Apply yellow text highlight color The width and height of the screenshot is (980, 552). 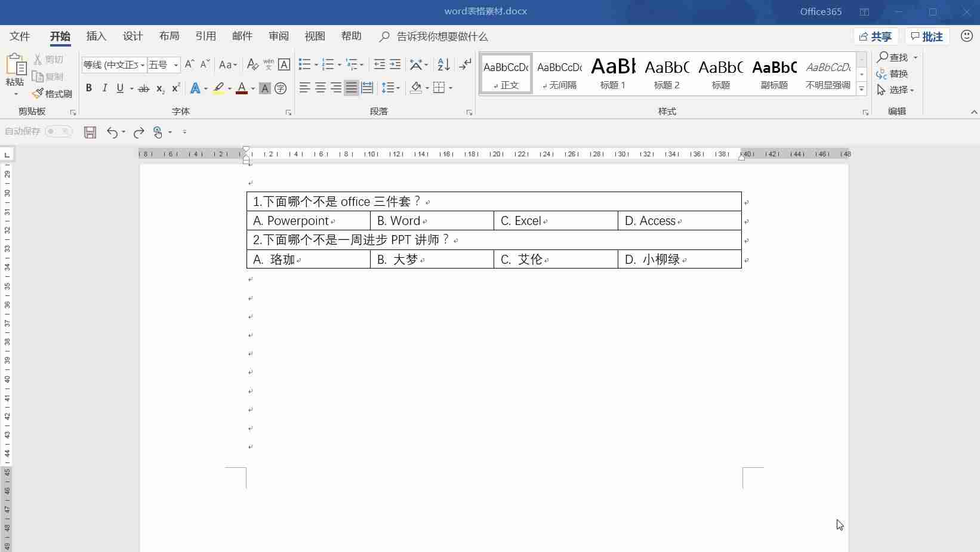tap(218, 88)
